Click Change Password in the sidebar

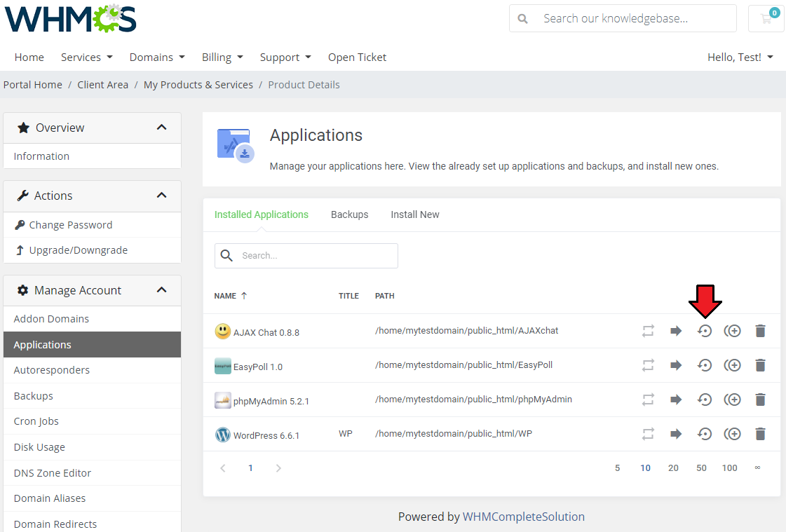point(93,225)
